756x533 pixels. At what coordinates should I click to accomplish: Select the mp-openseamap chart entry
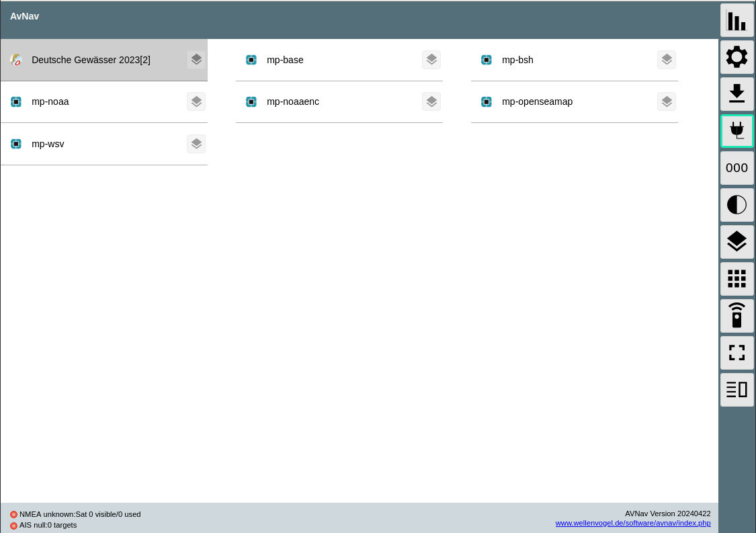(x=575, y=101)
